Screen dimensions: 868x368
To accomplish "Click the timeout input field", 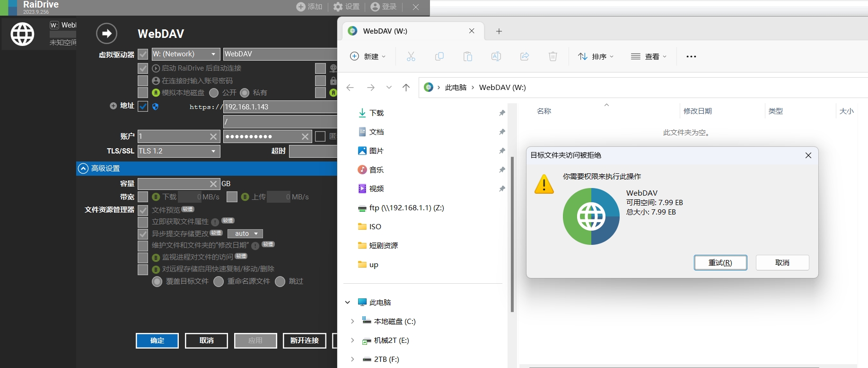I will click(x=313, y=151).
